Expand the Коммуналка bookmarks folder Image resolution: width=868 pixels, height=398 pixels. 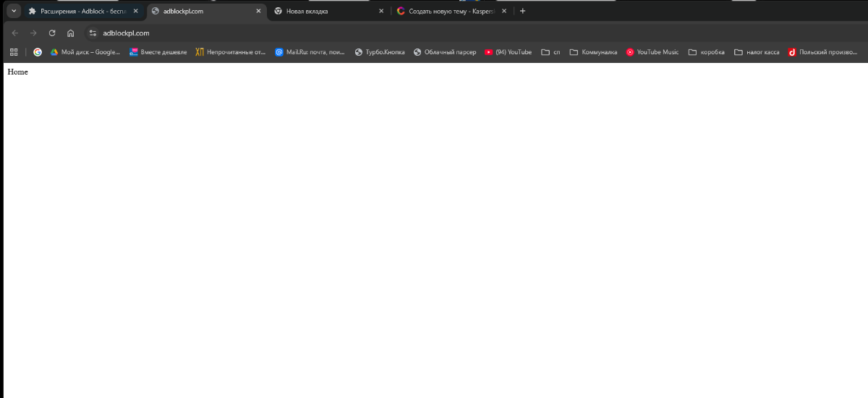[x=593, y=52]
